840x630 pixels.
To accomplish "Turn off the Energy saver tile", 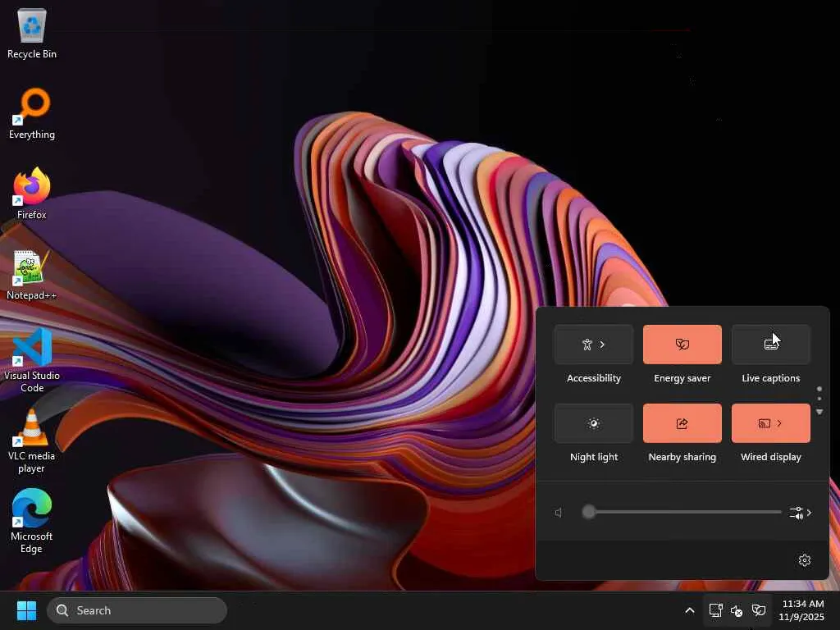I will 682,345.
